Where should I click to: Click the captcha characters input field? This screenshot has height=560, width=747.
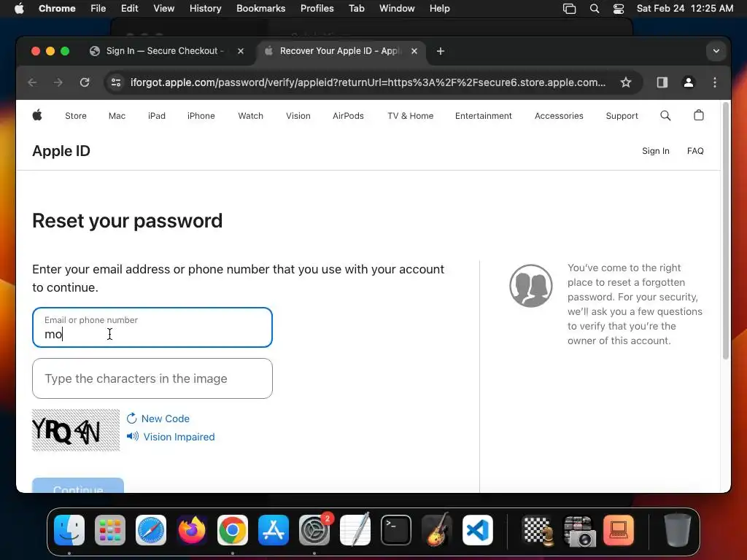tap(152, 378)
